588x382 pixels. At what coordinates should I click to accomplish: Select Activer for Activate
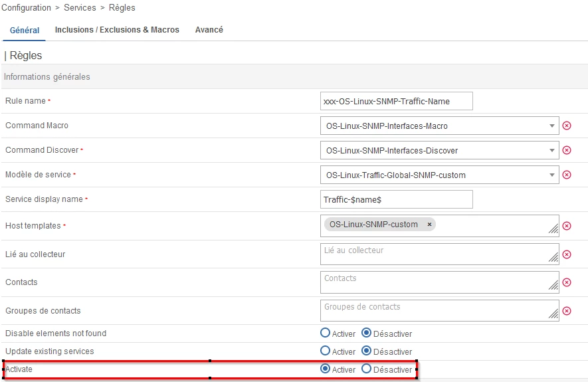tap(325, 369)
